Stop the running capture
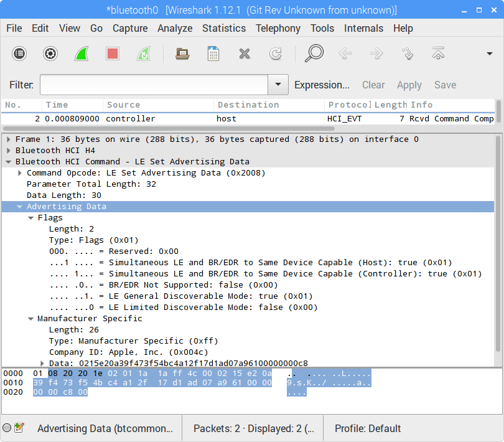This screenshot has width=504, height=442. 112,54
